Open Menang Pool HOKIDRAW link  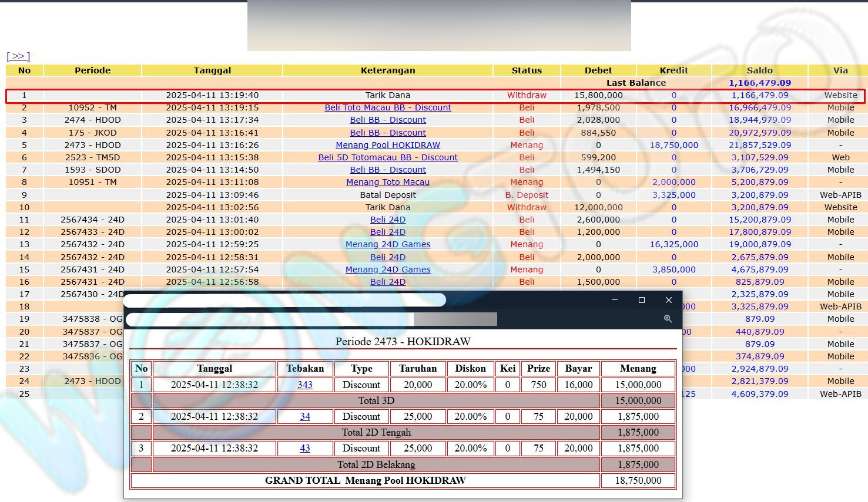coord(388,145)
